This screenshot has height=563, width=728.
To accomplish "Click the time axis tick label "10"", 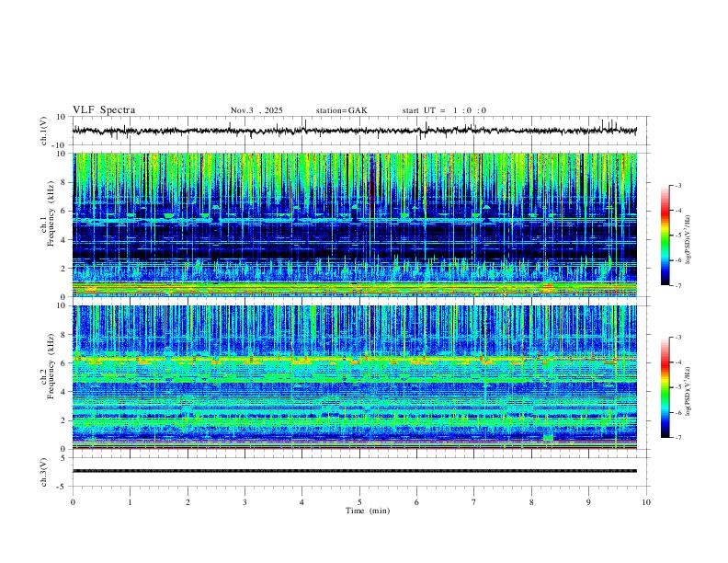I will click(646, 502).
